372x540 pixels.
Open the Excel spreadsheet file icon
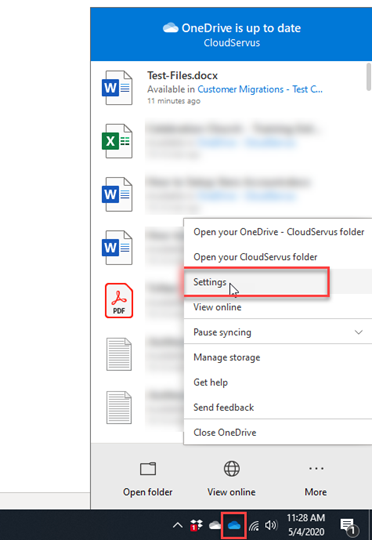click(117, 141)
